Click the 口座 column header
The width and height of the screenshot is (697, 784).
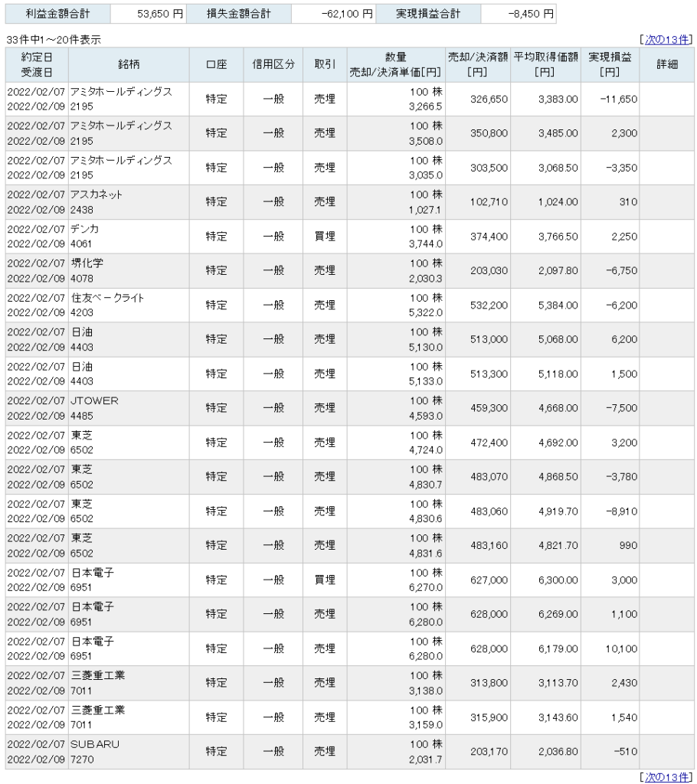[x=216, y=64]
